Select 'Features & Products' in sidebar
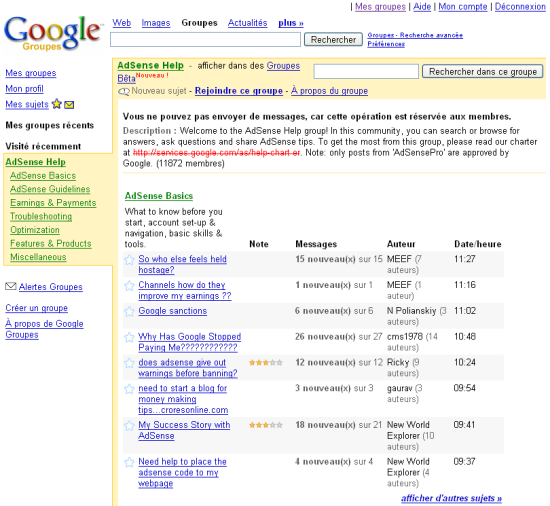This screenshot has height=506, width=550. (x=51, y=243)
